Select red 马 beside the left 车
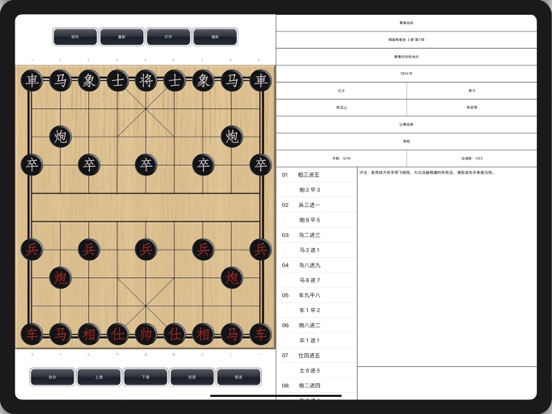The width and height of the screenshot is (552, 414). [x=60, y=334]
